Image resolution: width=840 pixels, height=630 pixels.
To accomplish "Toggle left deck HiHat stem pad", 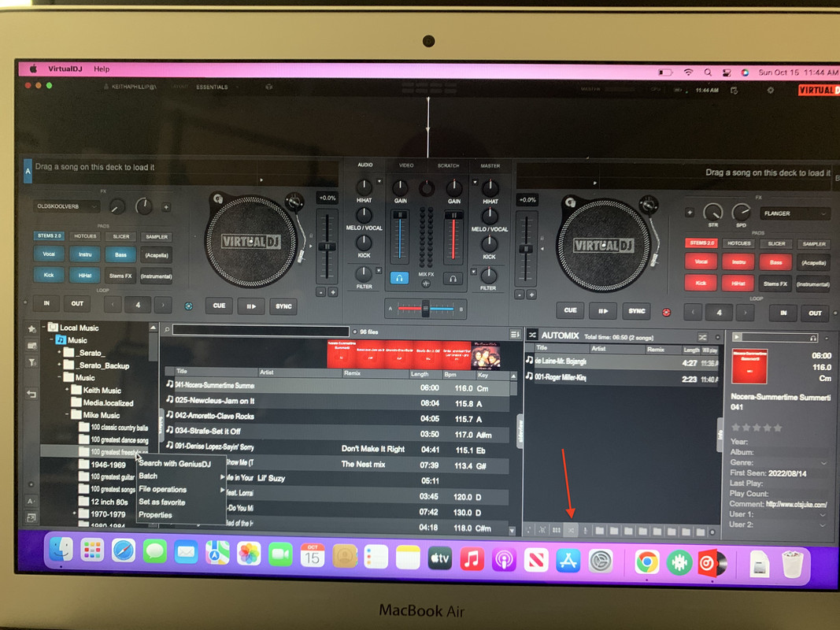I will [85, 276].
